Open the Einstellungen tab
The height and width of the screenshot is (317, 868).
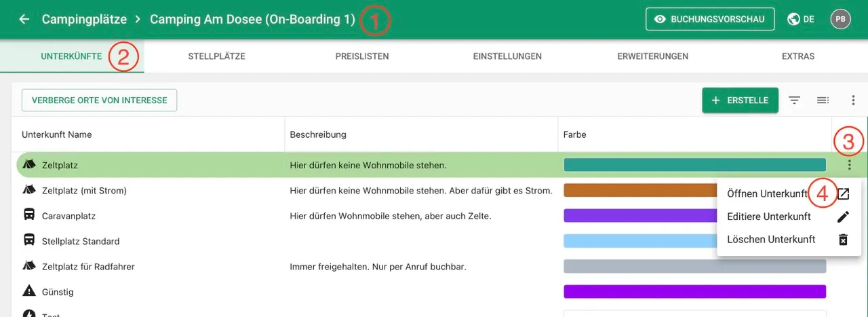pos(507,56)
